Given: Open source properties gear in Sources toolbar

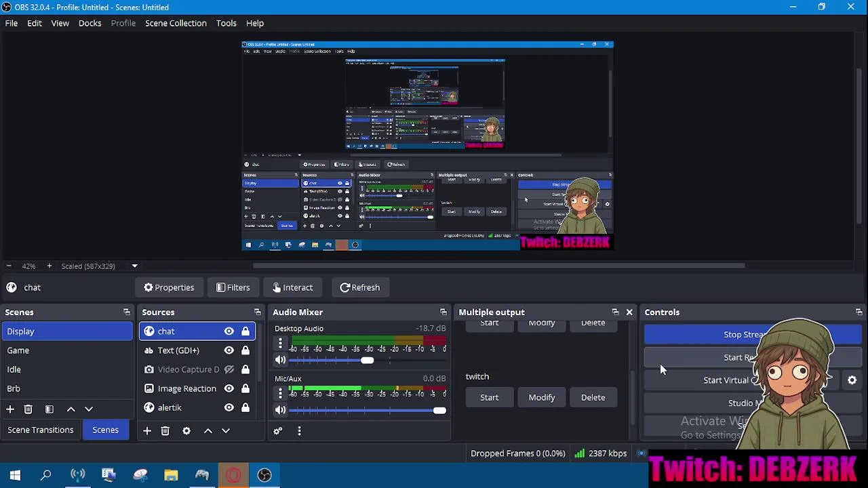Looking at the screenshot, I should coord(186,431).
